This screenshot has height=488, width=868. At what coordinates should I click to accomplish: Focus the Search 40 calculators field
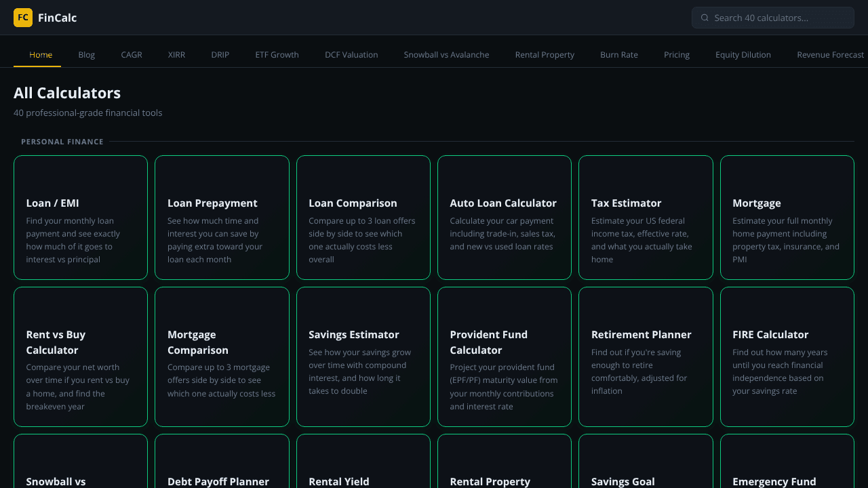click(772, 18)
